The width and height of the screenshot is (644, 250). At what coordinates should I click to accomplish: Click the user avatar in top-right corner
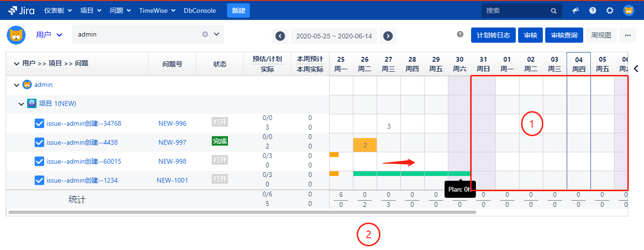(628, 10)
